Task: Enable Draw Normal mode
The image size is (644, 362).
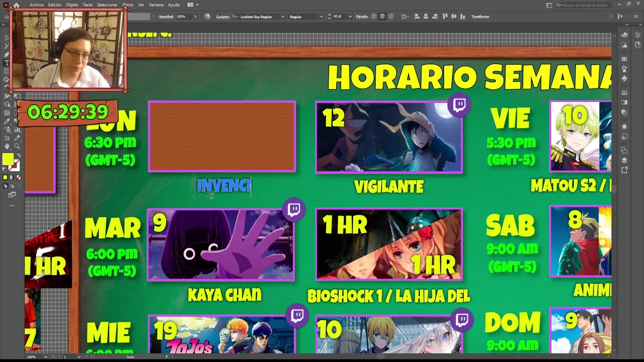Action: click(x=5, y=186)
